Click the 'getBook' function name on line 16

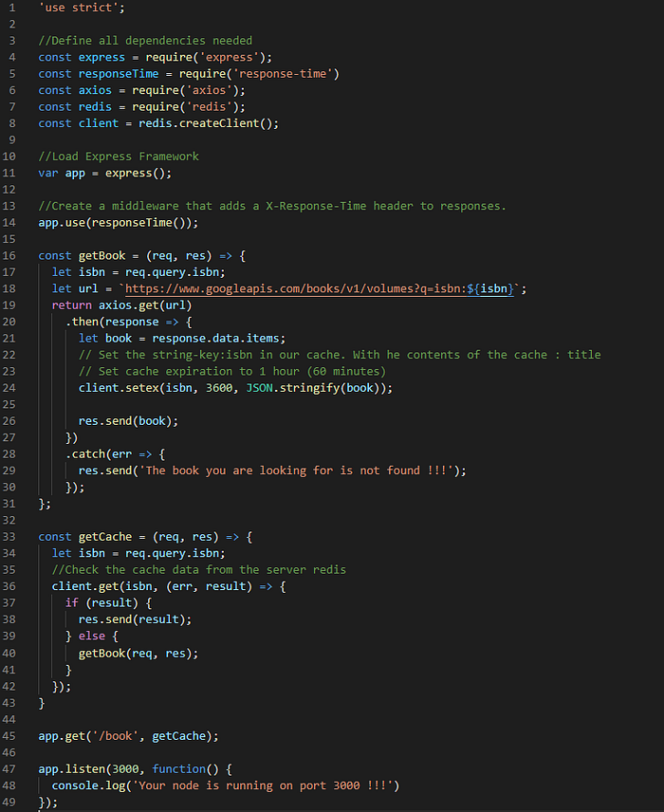click(102, 256)
